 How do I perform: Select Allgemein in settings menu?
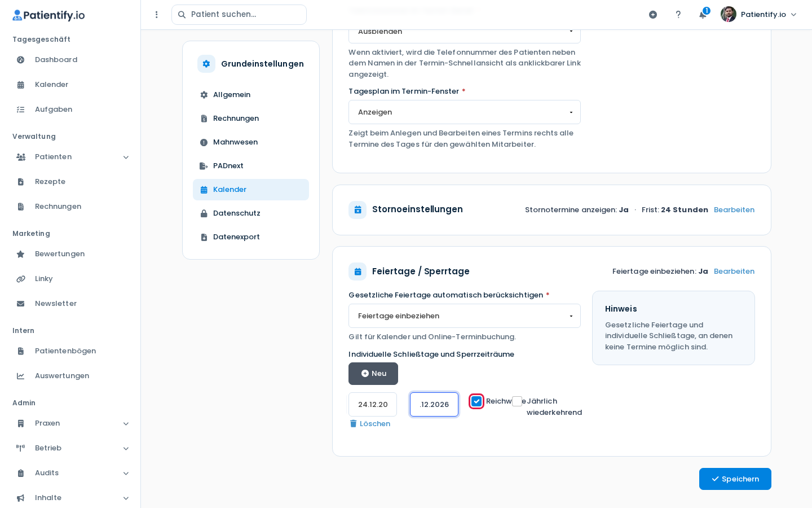tap(251, 95)
